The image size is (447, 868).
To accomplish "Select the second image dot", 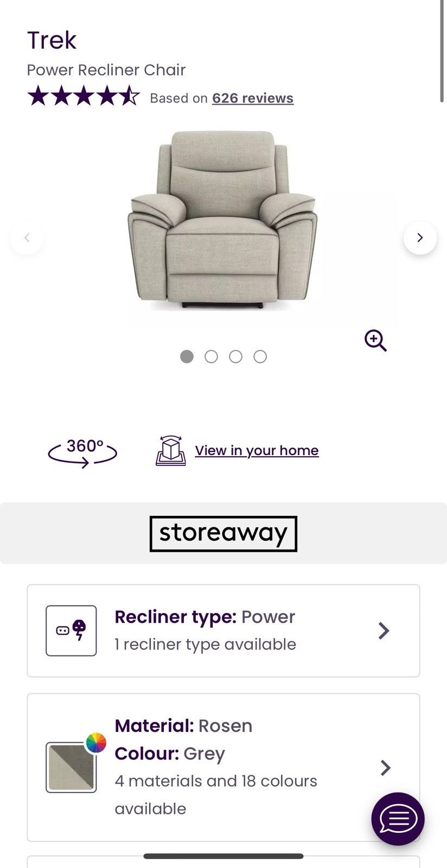I will 211,356.
